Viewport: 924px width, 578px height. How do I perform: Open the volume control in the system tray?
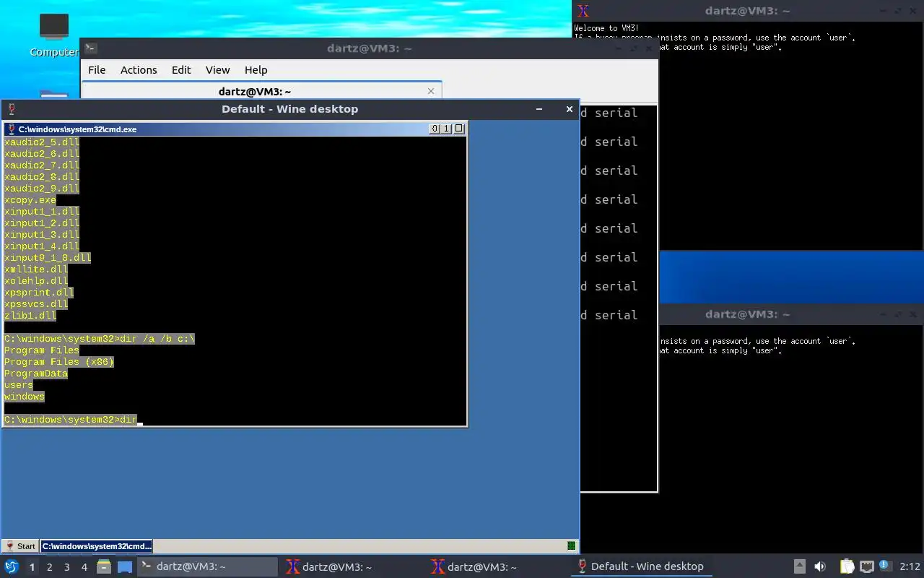coord(820,566)
